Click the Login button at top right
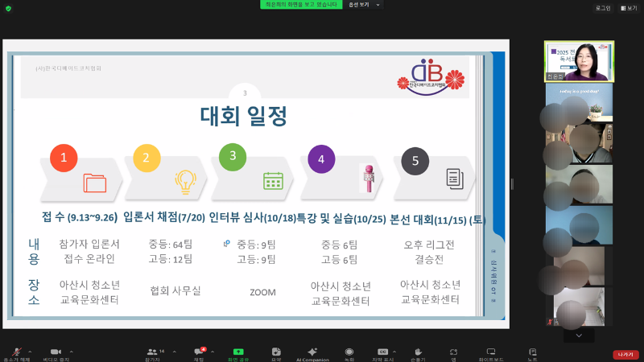The height and width of the screenshot is (362, 644). pyautogui.click(x=602, y=8)
